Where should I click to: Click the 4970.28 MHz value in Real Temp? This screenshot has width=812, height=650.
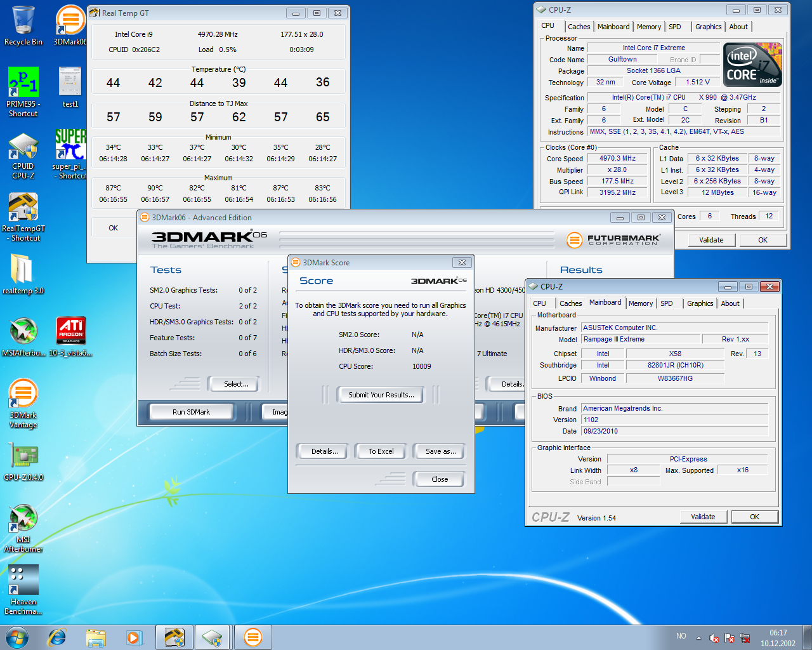(x=218, y=34)
